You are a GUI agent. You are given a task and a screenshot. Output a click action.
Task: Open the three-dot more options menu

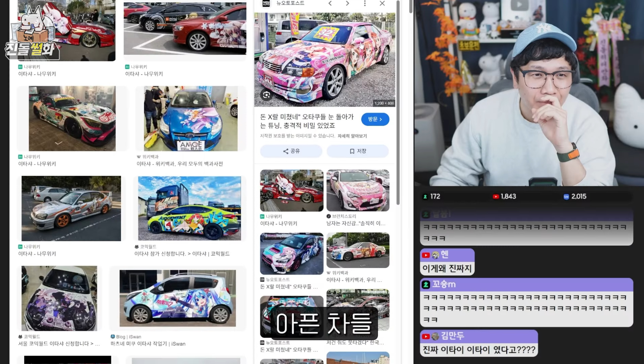(x=365, y=3)
